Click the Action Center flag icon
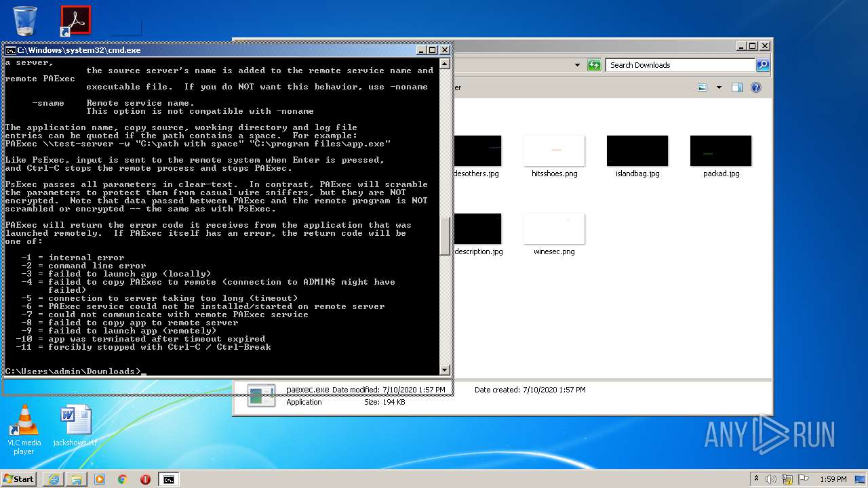868x488 pixels. [804, 479]
